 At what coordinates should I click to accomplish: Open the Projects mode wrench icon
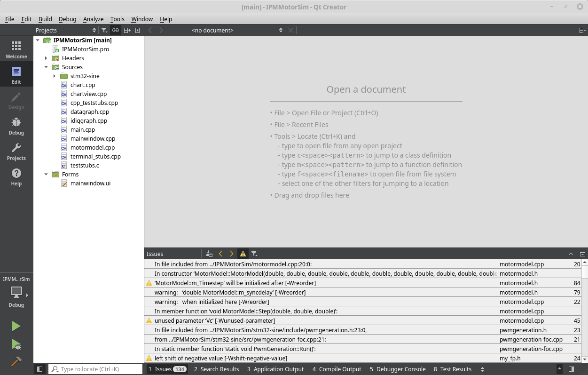point(16,151)
